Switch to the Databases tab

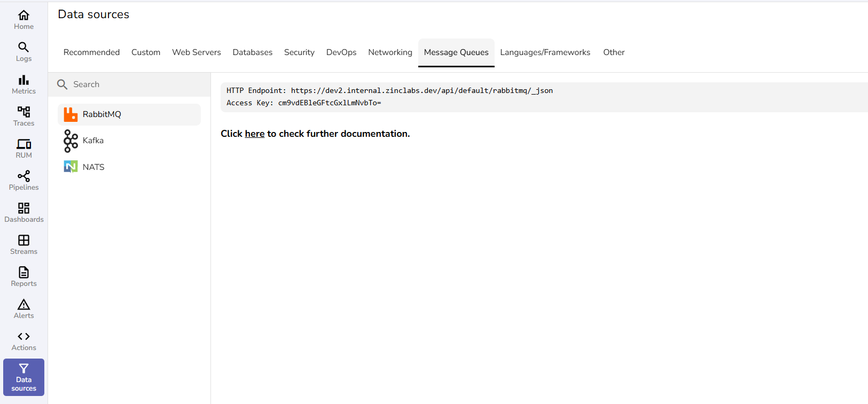point(252,52)
